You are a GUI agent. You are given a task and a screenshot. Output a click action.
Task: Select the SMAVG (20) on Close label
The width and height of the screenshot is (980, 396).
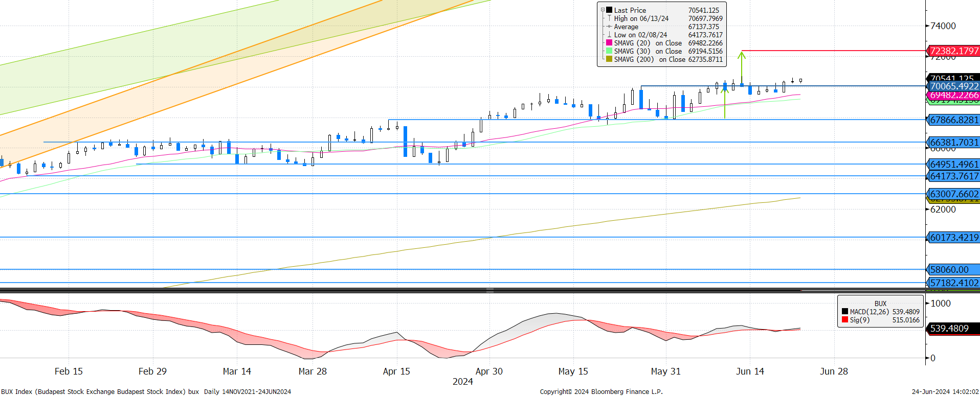648,43
